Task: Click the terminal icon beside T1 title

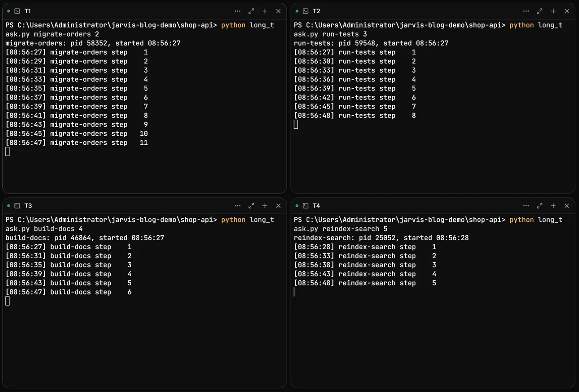Action: click(17, 11)
